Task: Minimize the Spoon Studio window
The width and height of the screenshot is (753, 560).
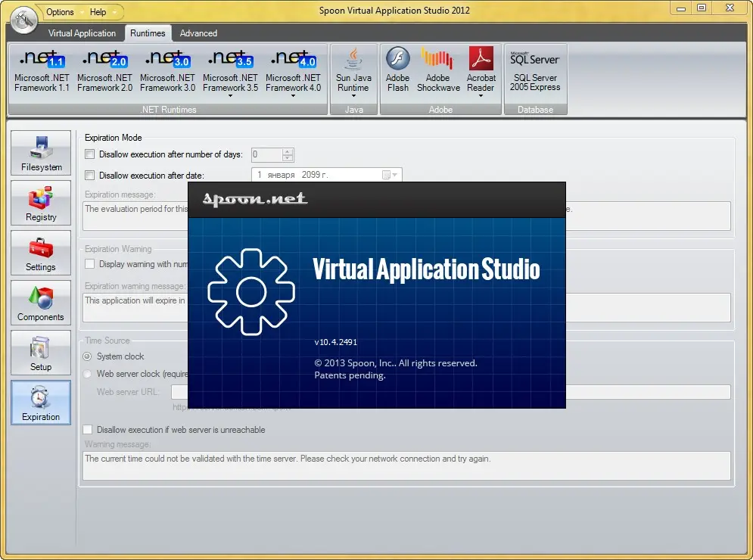Action: tap(681, 8)
